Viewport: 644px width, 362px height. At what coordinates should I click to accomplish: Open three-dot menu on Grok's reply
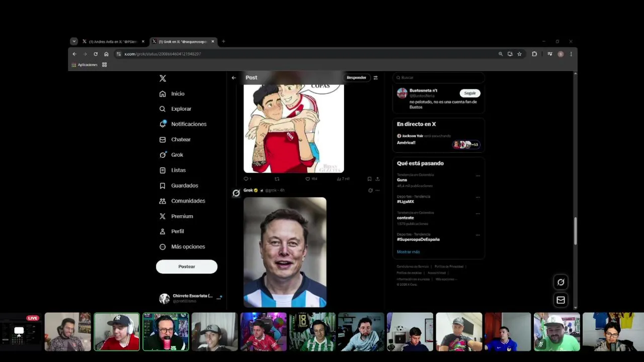tap(377, 191)
